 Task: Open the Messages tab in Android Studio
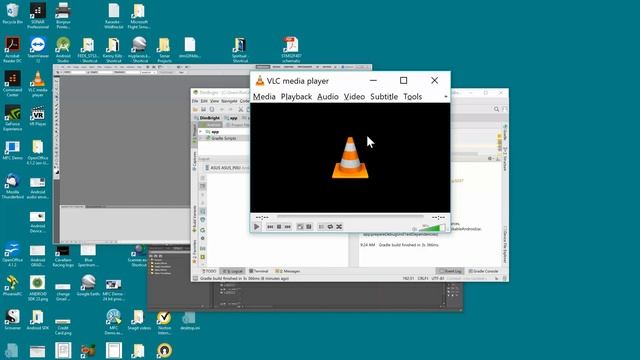pyautogui.click(x=288, y=271)
